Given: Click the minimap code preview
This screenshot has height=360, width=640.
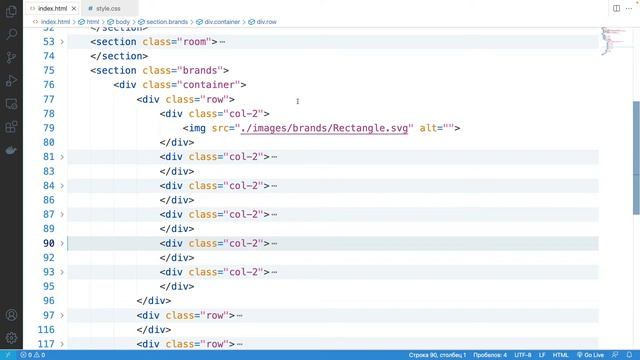Looking at the screenshot, I should pos(614,41).
